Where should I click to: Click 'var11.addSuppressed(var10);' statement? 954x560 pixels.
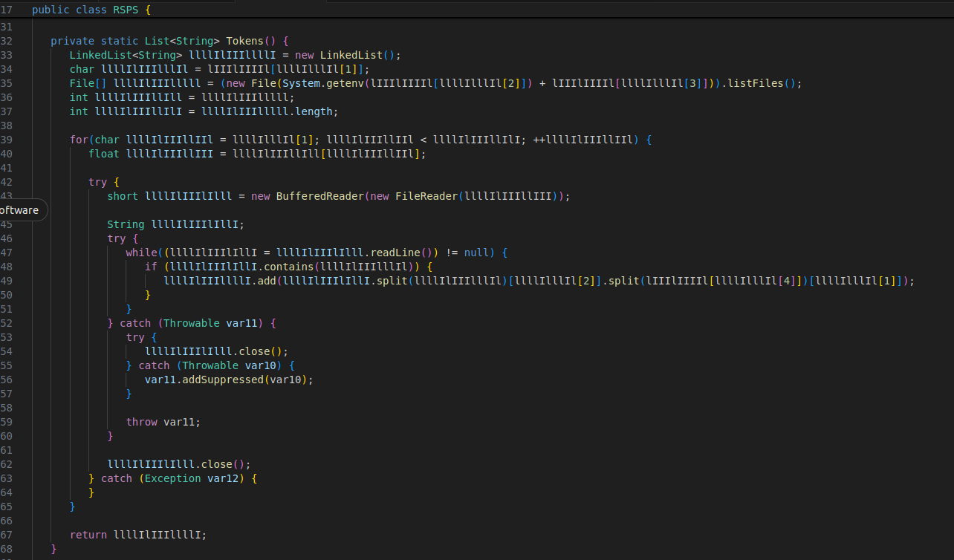(x=230, y=380)
